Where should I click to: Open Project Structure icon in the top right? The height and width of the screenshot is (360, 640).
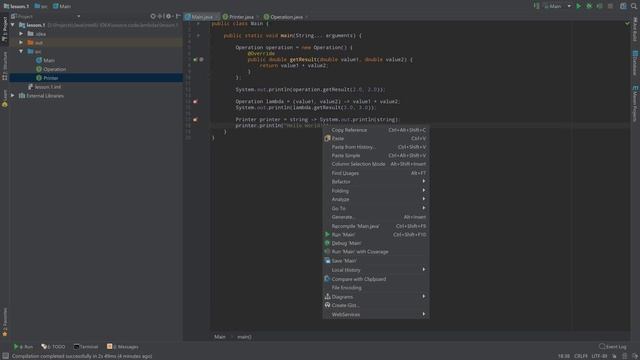click(x=623, y=6)
